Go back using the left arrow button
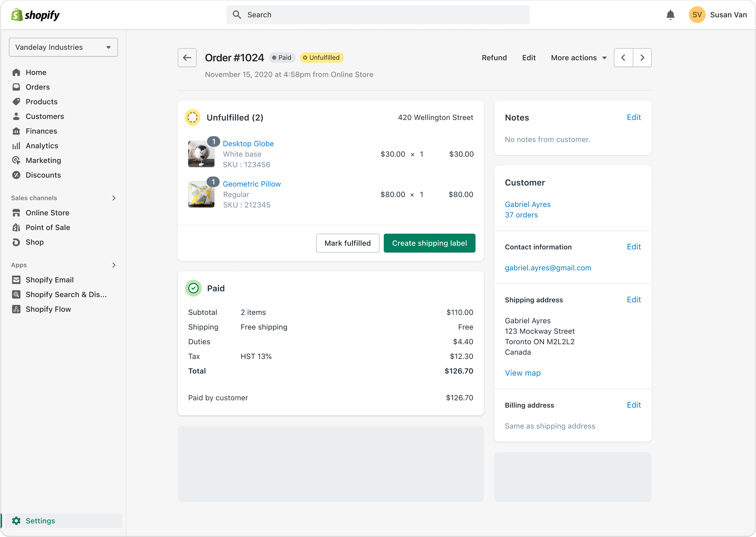 [187, 57]
